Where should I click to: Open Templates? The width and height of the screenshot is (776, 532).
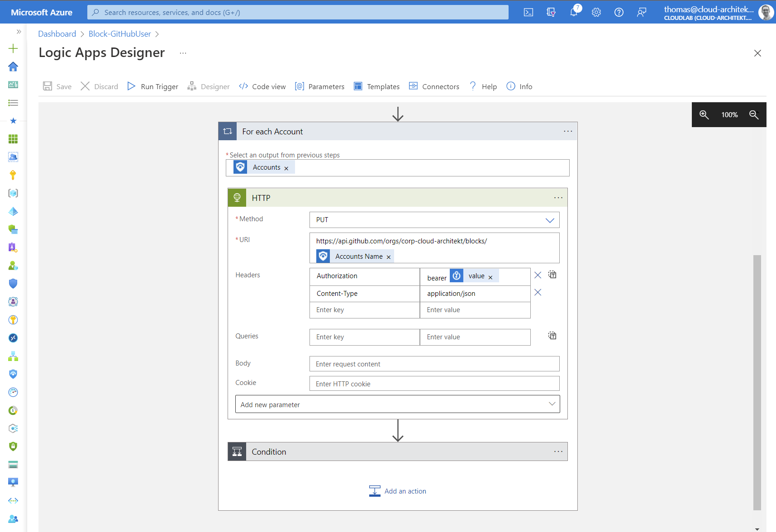(376, 86)
